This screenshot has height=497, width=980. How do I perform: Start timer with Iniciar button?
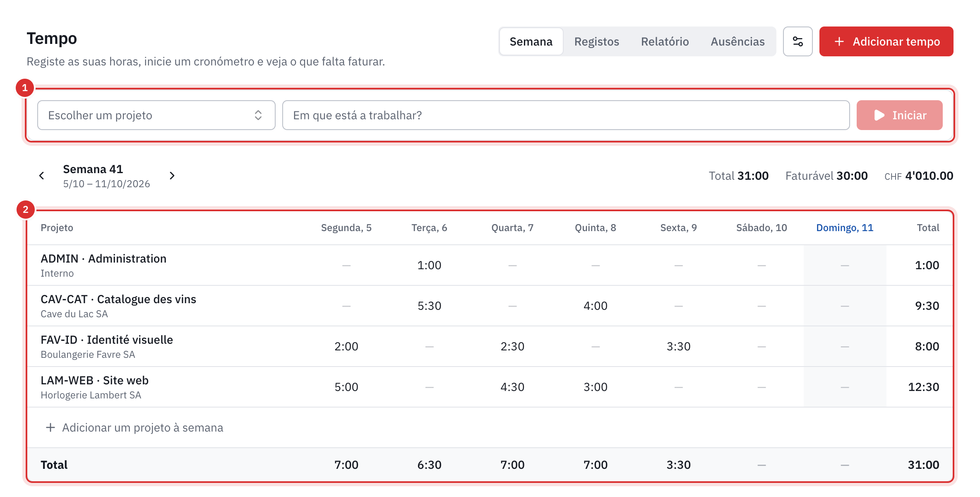click(899, 115)
